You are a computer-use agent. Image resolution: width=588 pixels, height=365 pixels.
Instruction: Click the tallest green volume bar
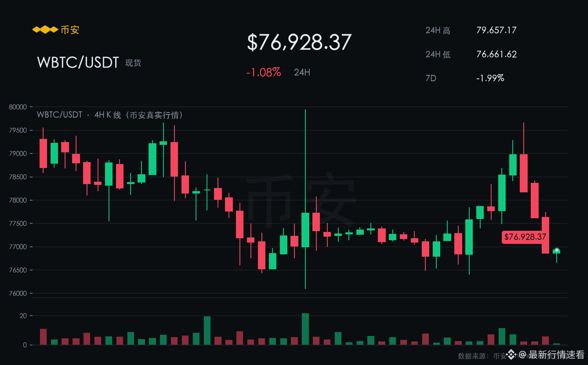(305, 329)
